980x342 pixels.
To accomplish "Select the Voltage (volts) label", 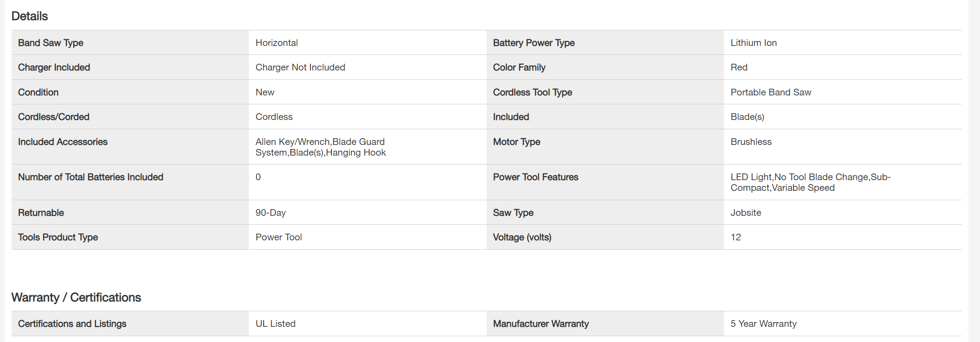I will (522, 237).
